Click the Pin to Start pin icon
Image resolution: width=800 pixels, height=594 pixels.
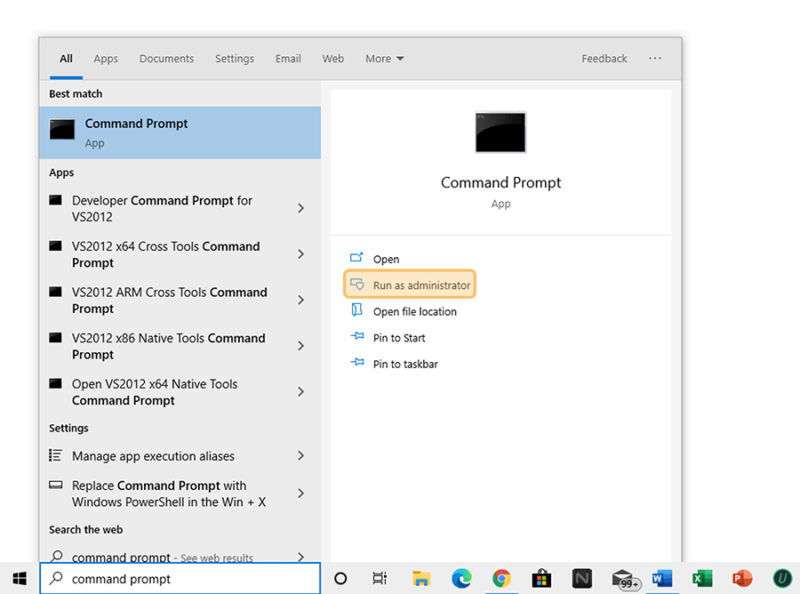click(357, 336)
